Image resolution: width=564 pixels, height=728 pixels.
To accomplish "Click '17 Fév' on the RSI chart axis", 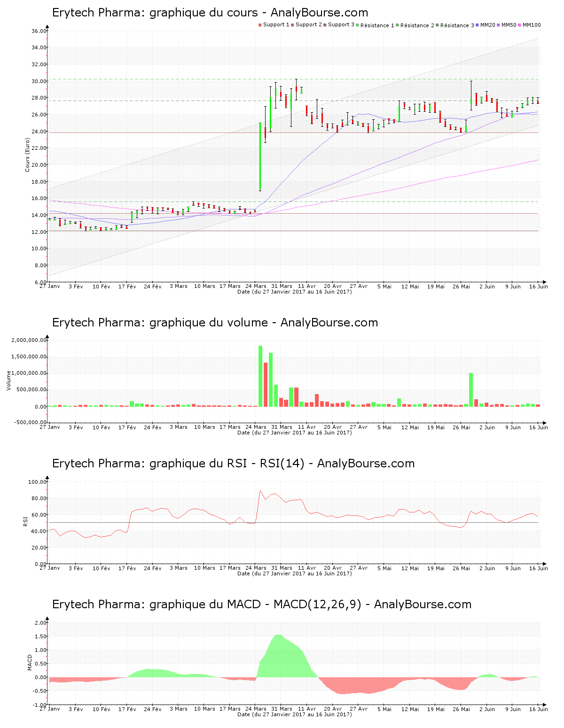I will click(x=127, y=568).
